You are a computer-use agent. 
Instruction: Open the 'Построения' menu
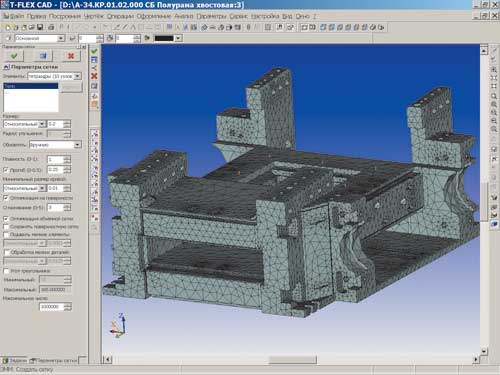[x=65, y=16]
